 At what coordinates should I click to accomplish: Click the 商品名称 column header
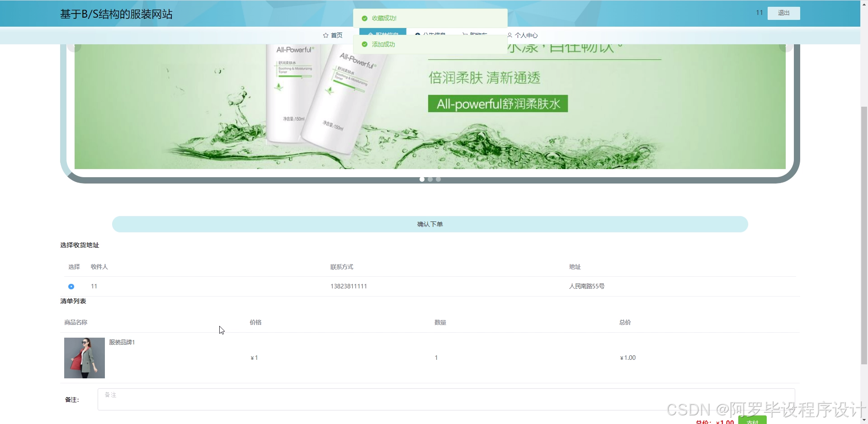coord(76,322)
